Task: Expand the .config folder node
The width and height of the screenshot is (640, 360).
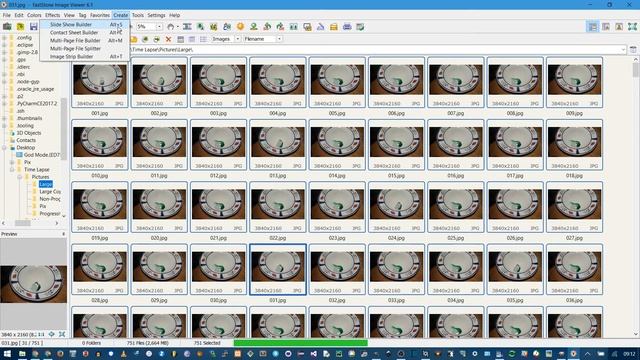Action: 4,38
